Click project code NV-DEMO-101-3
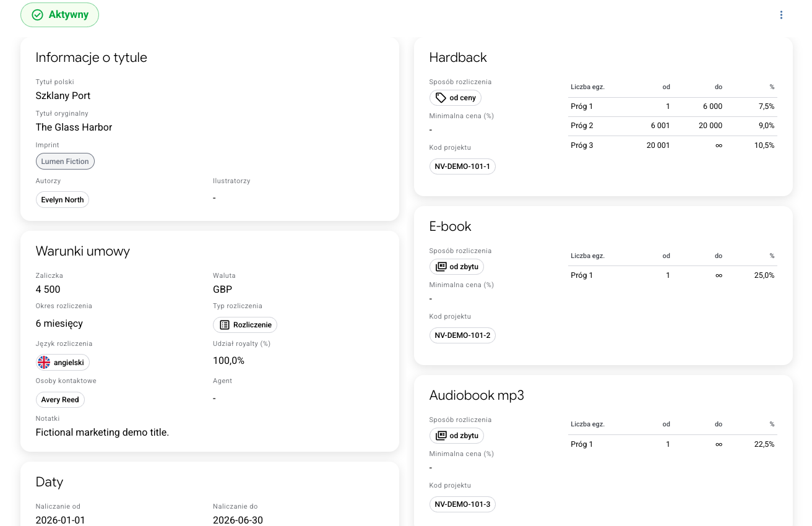The image size is (812, 526). pos(462,504)
